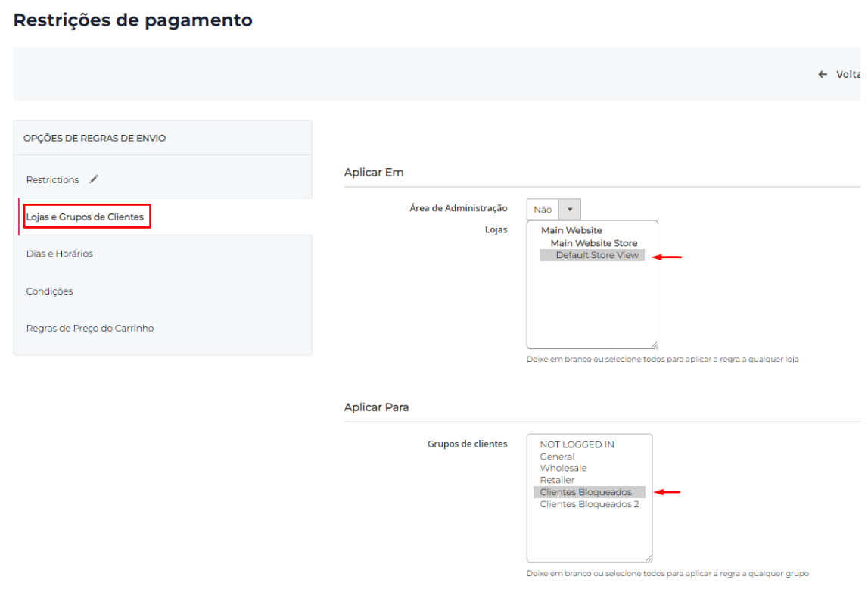Image resolution: width=868 pixels, height=589 pixels.
Task: Go to the Condições tab
Action: click(49, 291)
